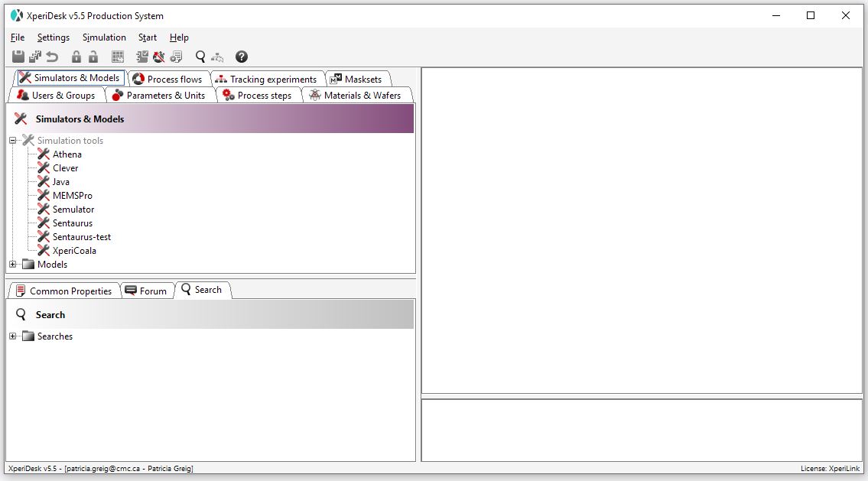The height and width of the screenshot is (481, 868).
Task: Click the Models folder icon
Action: coord(28,265)
